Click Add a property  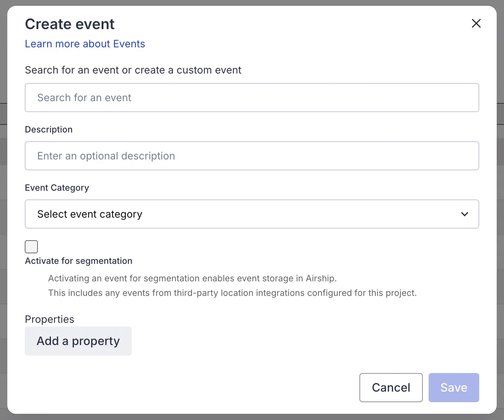point(78,341)
